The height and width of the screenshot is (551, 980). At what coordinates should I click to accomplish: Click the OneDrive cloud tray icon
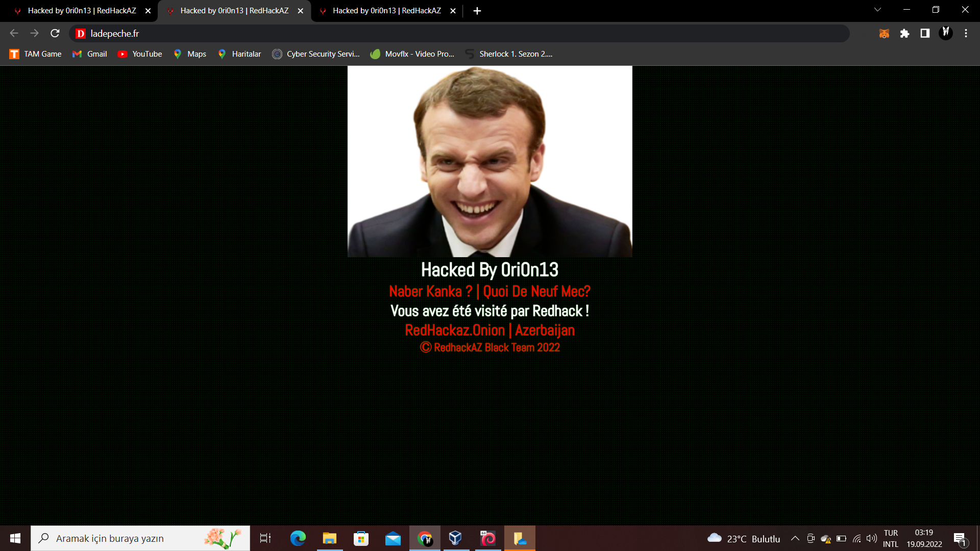point(826,539)
